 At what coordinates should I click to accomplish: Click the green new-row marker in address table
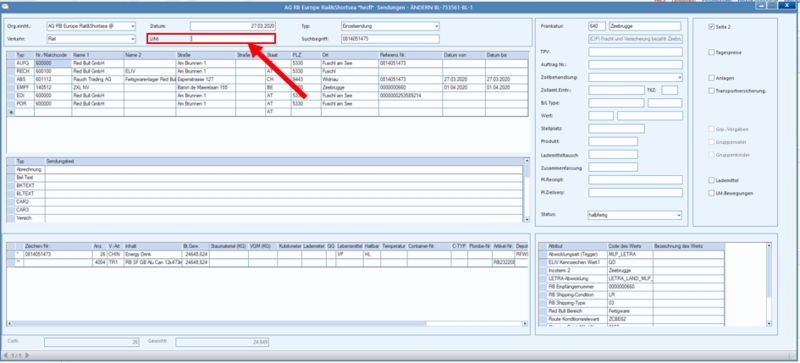[x=11, y=111]
